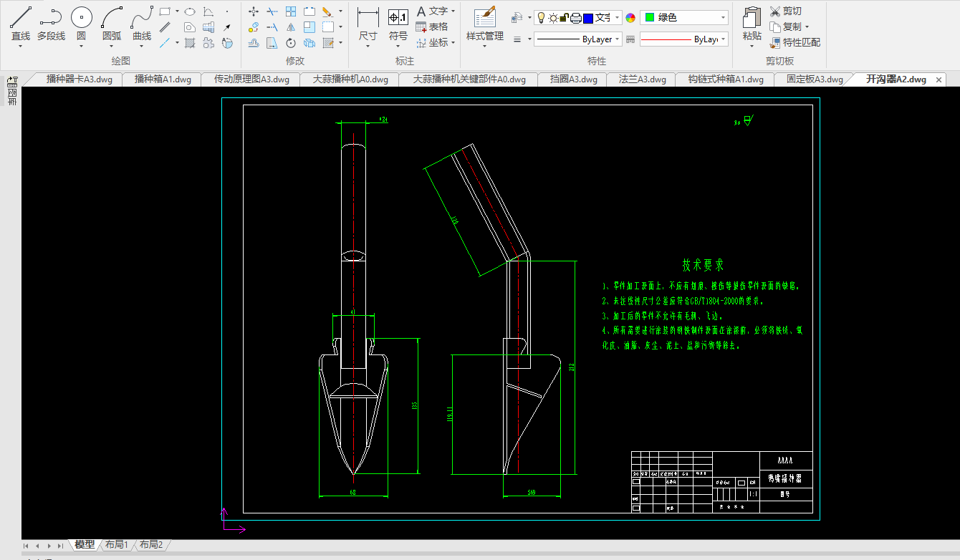Select the 直线 line drawing tool

(21, 24)
